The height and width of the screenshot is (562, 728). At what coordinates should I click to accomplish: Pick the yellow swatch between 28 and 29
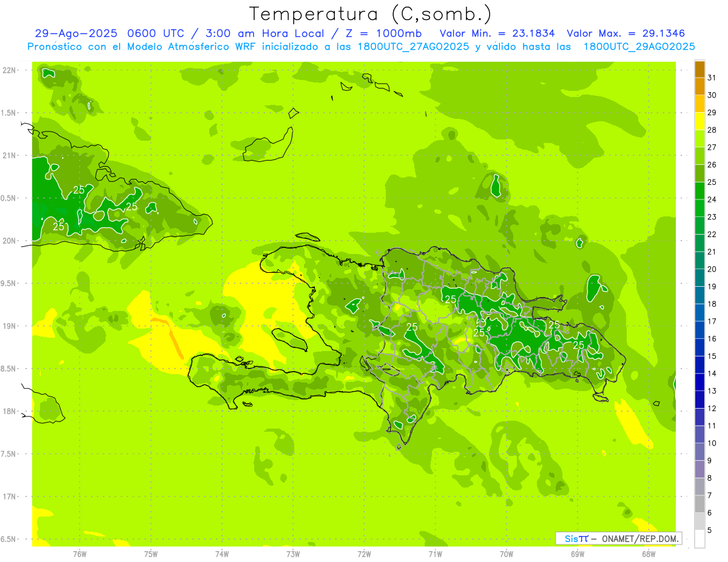699,121
